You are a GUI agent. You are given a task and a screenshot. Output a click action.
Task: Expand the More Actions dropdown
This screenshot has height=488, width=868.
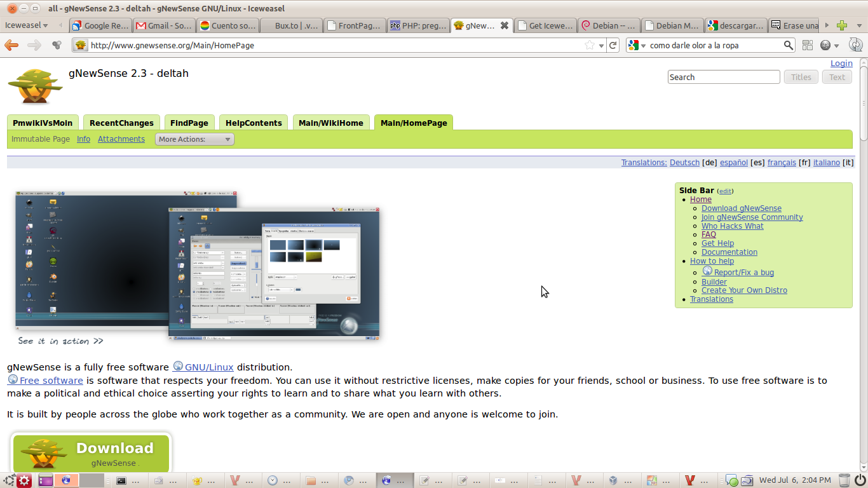pyautogui.click(x=194, y=139)
